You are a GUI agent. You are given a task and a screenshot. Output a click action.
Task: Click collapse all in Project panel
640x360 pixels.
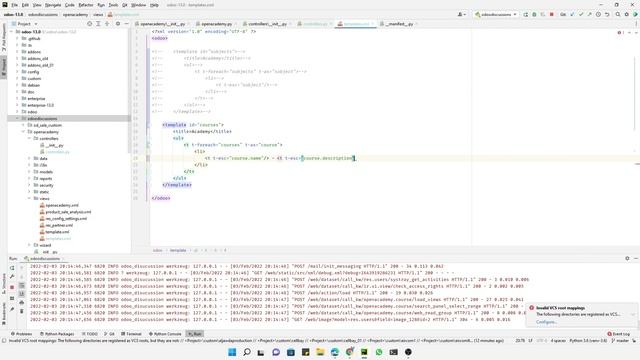coord(107,24)
